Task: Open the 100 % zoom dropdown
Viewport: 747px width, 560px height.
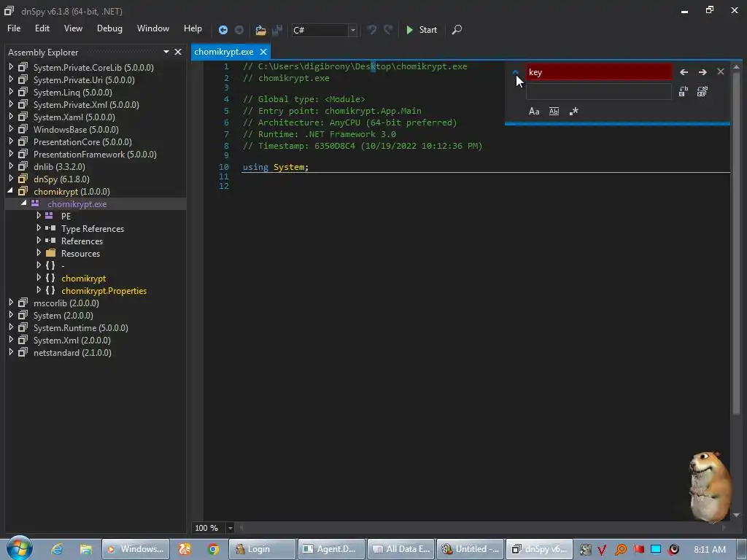Action: [x=230, y=528]
